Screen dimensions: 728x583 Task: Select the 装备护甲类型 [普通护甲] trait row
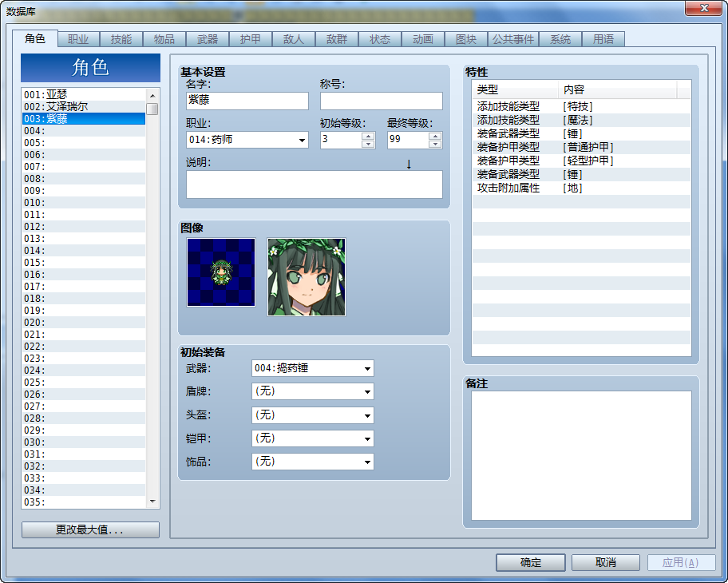tap(581, 147)
